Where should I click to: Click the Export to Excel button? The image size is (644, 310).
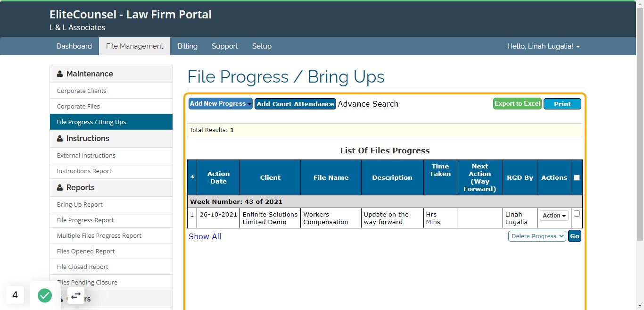click(517, 104)
